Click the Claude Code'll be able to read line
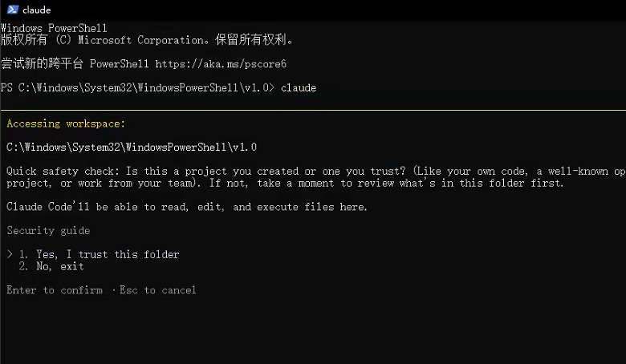 click(187, 207)
